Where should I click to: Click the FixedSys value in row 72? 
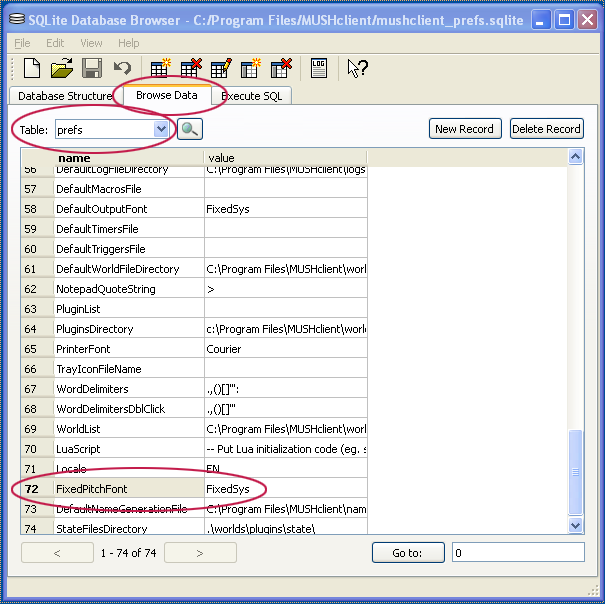286,489
